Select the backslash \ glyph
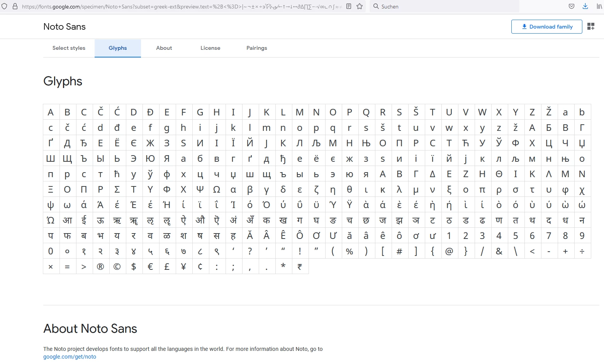Image resolution: width=604 pixels, height=364 pixels. coord(516,251)
